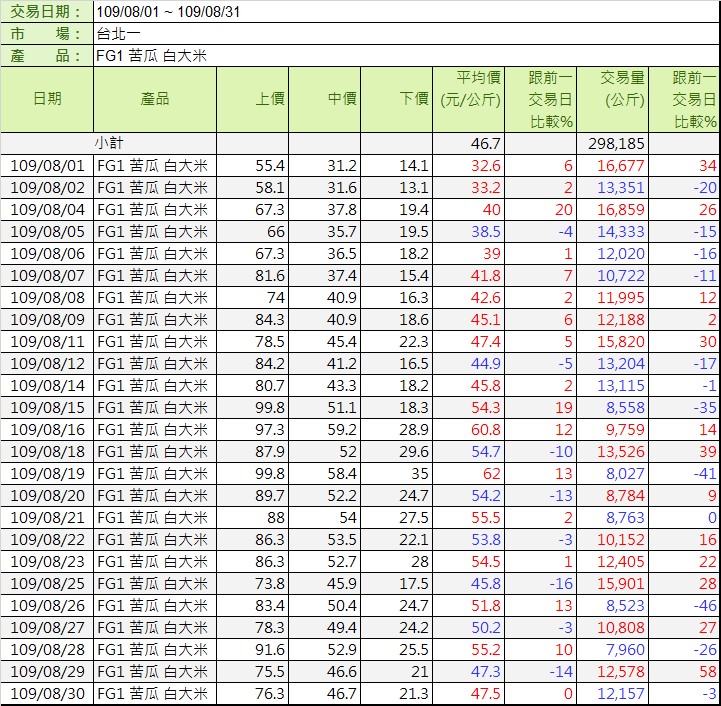Click the 交易日期 label cell
This screenshot has width=721, height=706.
(46, 12)
